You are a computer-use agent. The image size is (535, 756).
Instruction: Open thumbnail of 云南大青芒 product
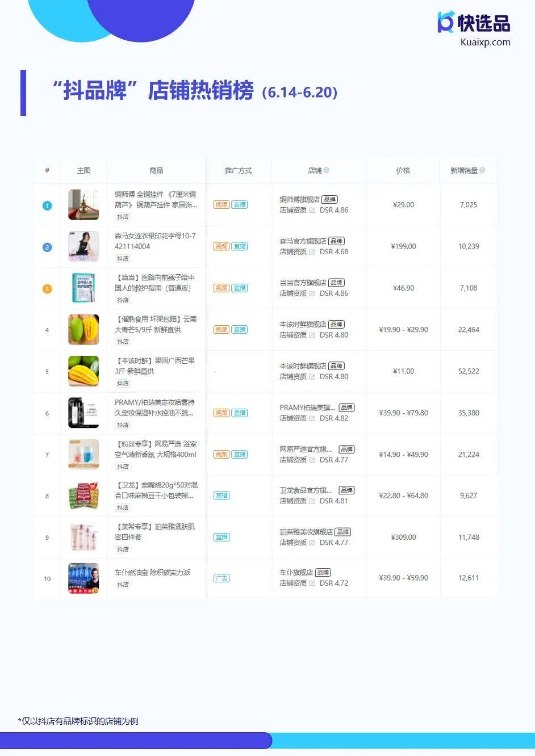(x=83, y=330)
